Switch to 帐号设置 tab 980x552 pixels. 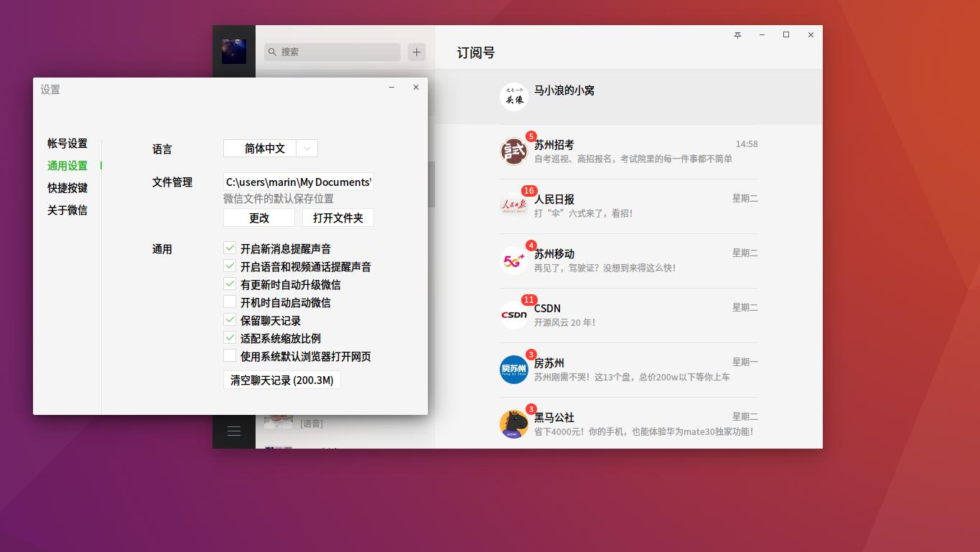pos(67,144)
